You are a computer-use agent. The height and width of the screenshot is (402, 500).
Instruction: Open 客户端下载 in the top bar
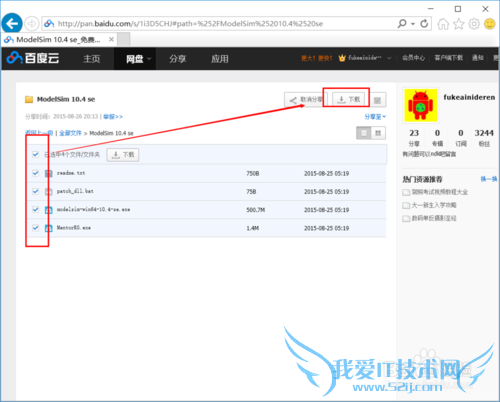point(449,58)
